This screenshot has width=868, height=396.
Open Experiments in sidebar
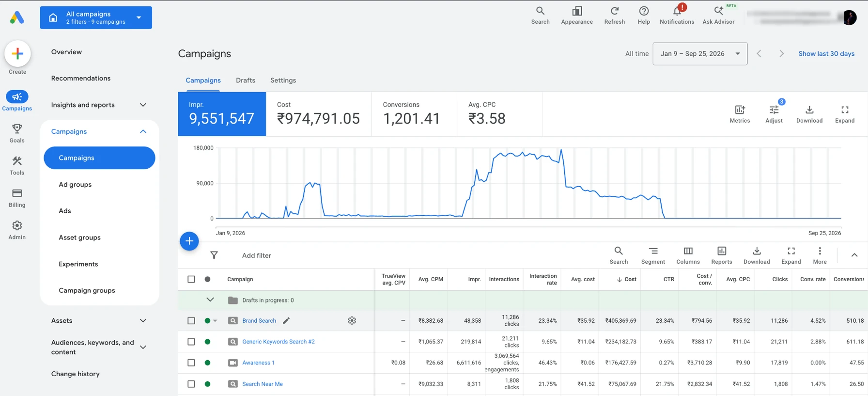pos(78,264)
